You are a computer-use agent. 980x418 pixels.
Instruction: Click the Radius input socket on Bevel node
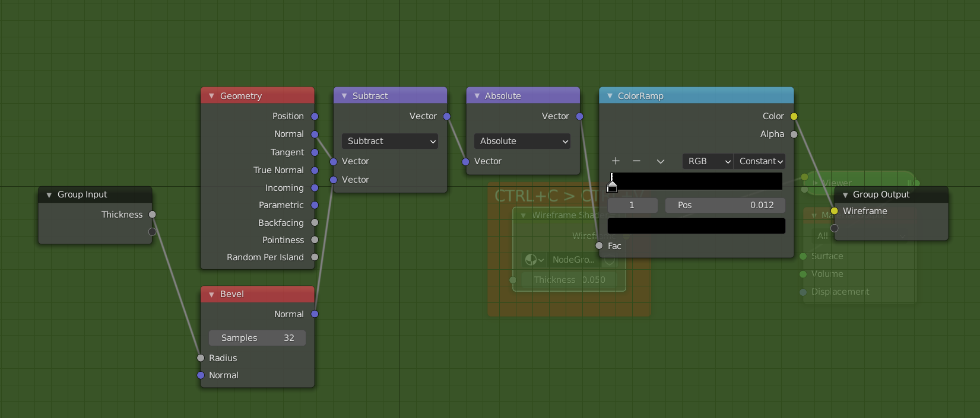(x=201, y=358)
